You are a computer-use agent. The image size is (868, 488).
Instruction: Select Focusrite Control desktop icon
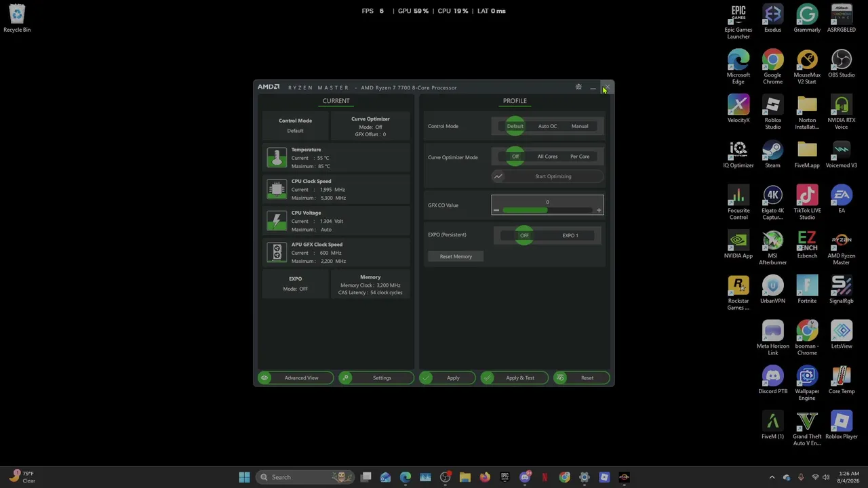coord(738,203)
